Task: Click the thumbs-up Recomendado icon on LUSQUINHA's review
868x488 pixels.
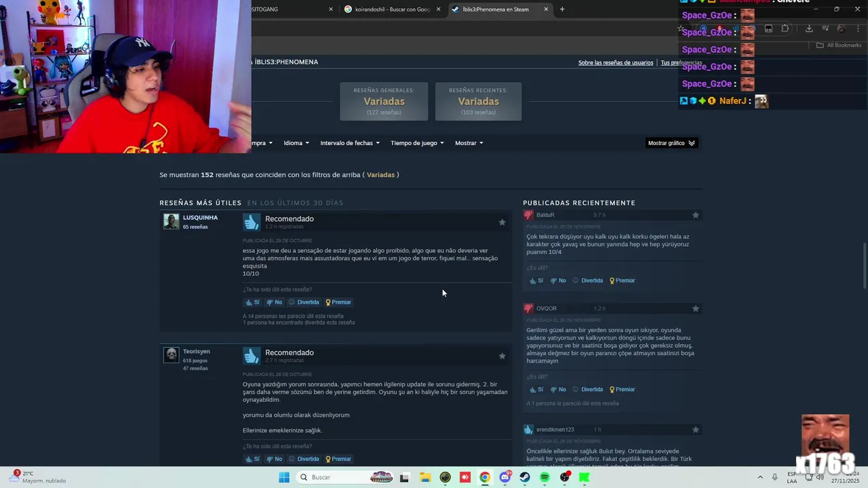Action: [252, 222]
